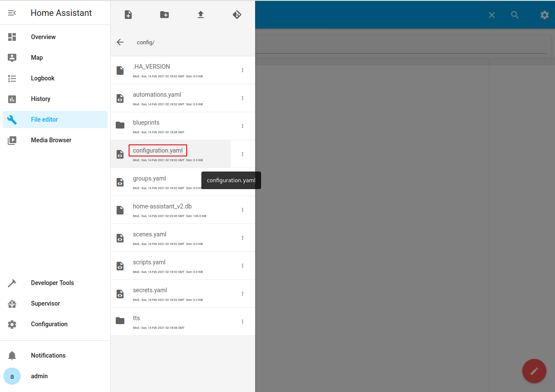Image resolution: width=555 pixels, height=392 pixels.
Task: Click the red pencil floating button
Action: (x=534, y=371)
